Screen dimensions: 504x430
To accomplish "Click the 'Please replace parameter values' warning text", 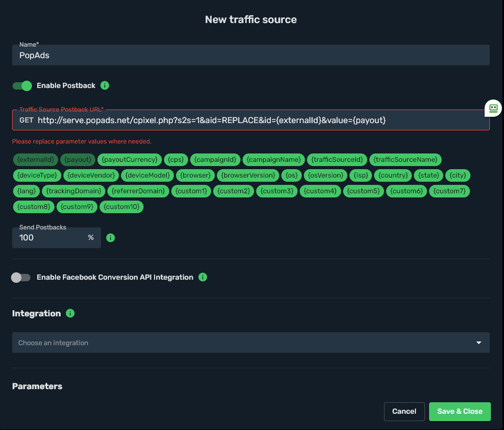I will click(x=82, y=141).
